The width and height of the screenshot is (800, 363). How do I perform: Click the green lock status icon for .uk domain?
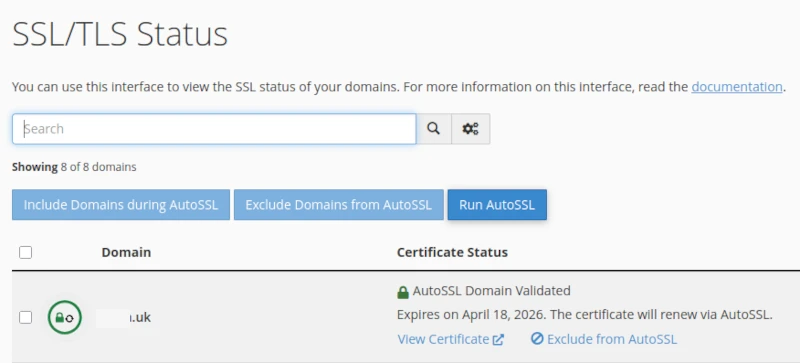click(x=65, y=318)
